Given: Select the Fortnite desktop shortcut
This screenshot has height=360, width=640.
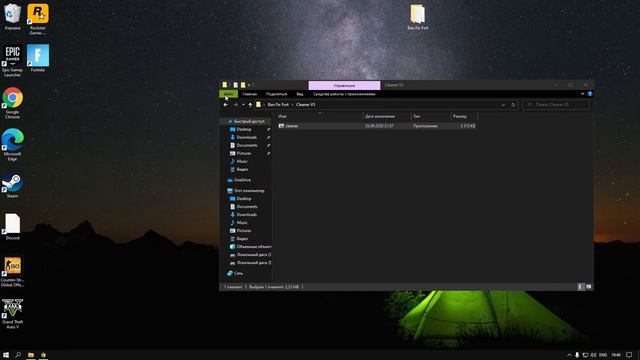Looking at the screenshot, I should click(38, 58).
